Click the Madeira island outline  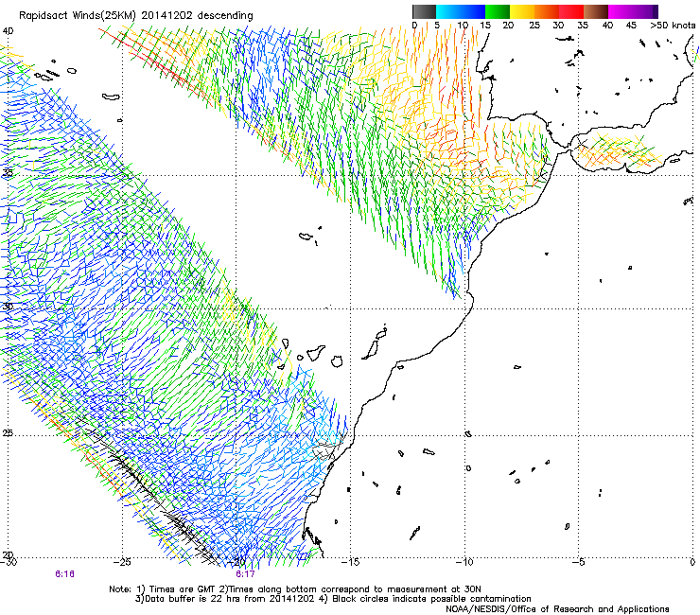point(306,236)
